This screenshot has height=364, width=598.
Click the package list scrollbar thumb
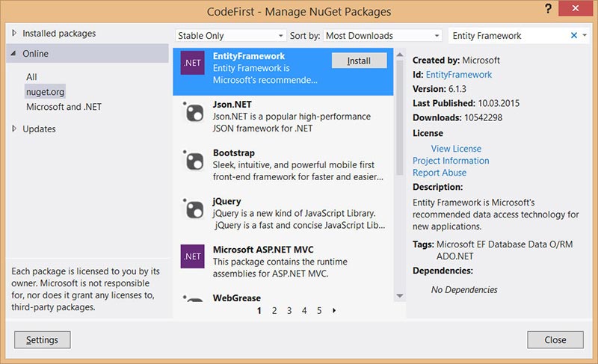coord(400,117)
